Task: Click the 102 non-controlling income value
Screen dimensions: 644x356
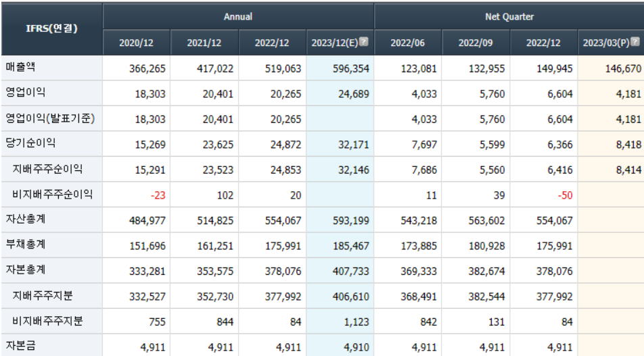Action: (x=225, y=195)
